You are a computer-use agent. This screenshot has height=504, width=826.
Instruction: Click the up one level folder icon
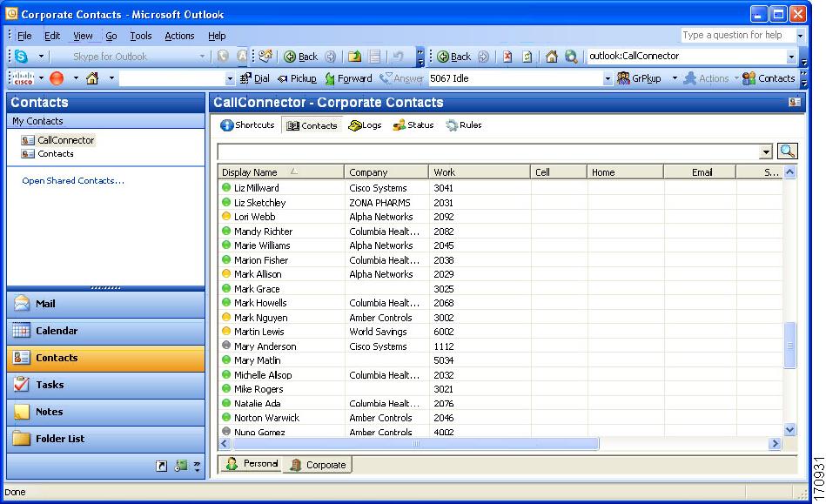[x=355, y=57]
